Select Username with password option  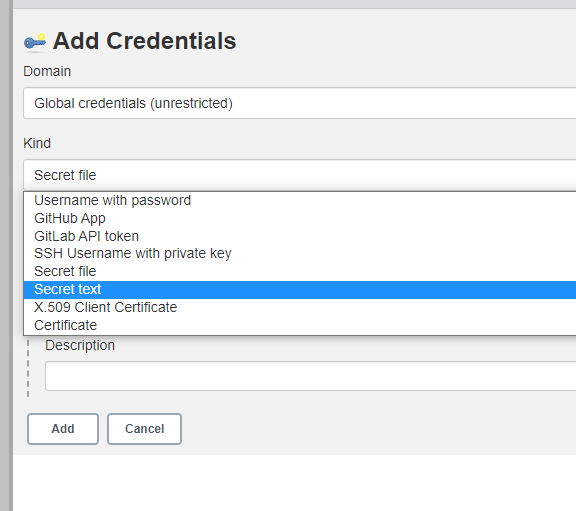pyautogui.click(x=299, y=200)
